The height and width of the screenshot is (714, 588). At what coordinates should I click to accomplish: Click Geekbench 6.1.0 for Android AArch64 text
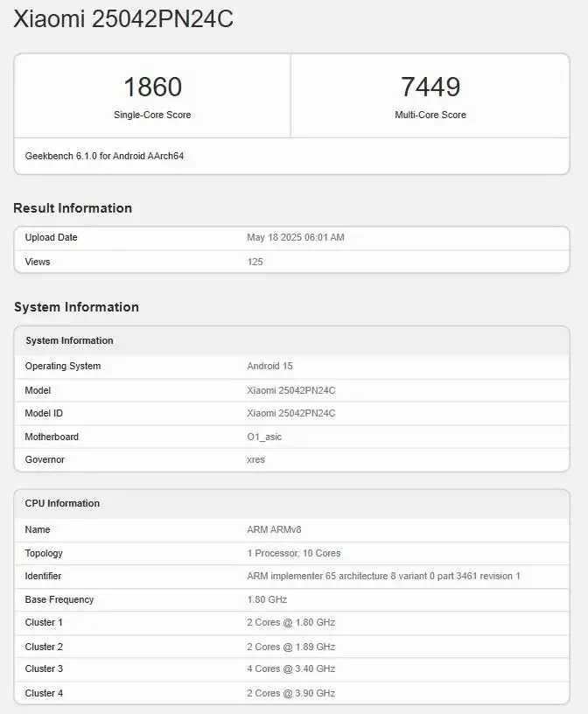105,156
